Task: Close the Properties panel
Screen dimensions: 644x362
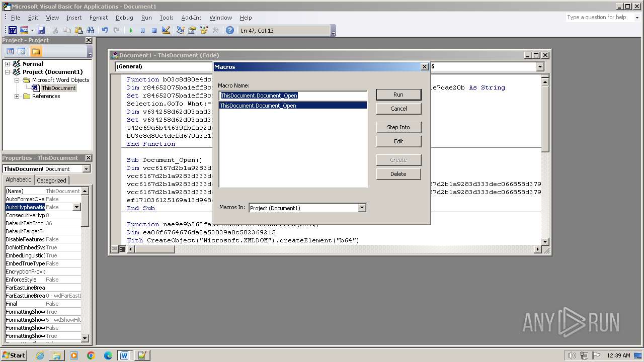Action: (89, 158)
